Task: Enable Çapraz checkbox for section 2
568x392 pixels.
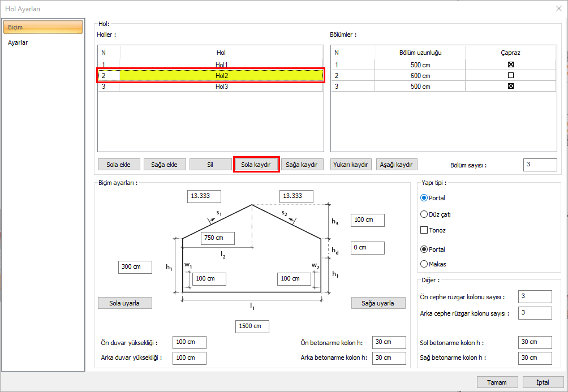Action: 510,75
